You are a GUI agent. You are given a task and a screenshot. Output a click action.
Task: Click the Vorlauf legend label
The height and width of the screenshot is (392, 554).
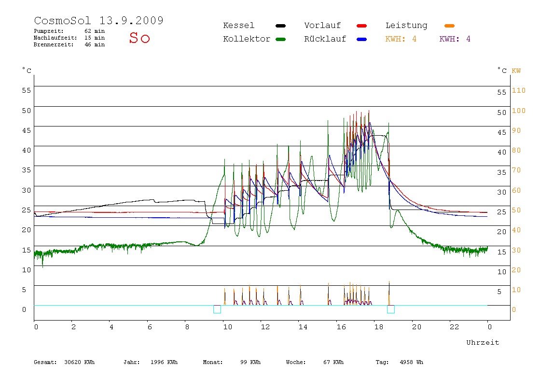click(x=322, y=26)
